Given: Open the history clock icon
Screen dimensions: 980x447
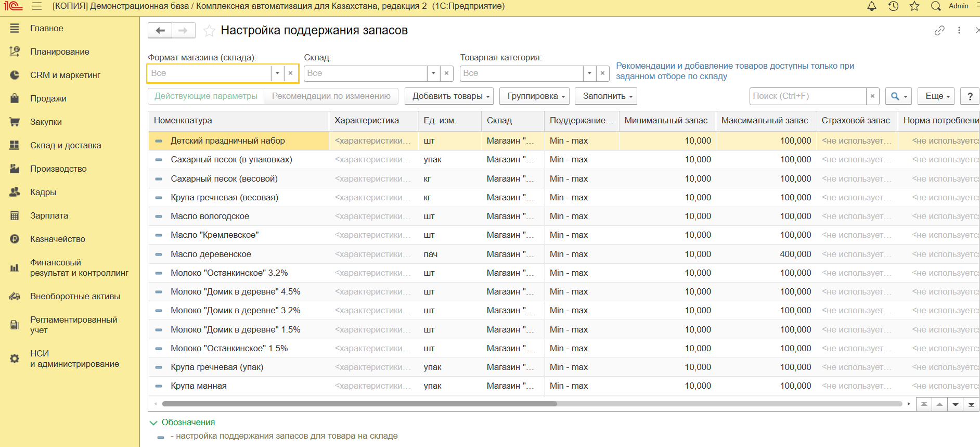Looking at the screenshot, I should (x=893, y=6).
